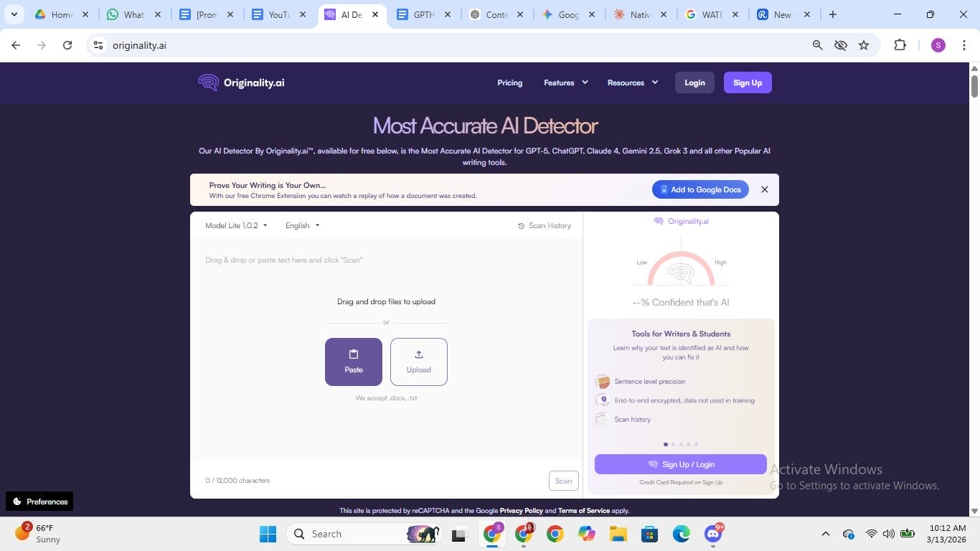
Task: Open the Chrome three-dot menu
Action: [964, 45]
